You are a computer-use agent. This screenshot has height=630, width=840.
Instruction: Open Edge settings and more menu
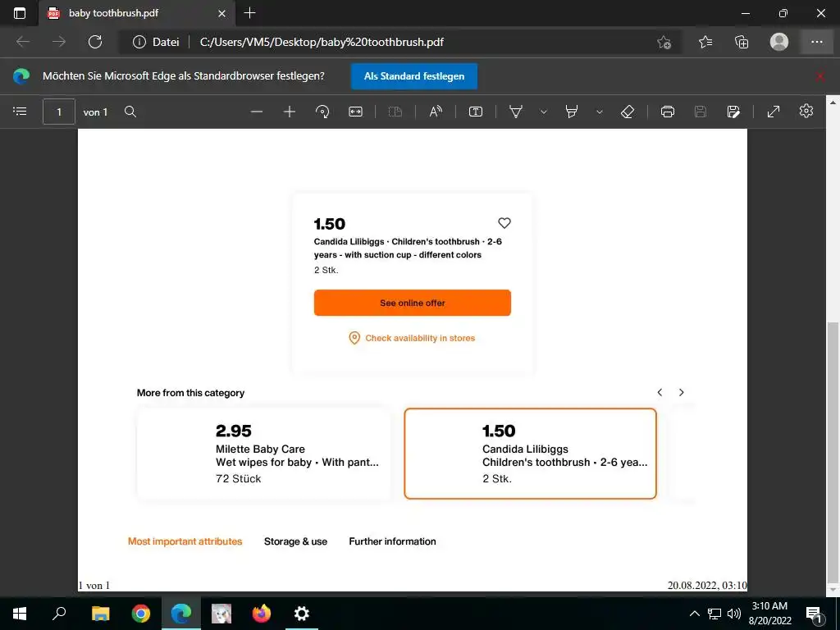coord(817,42)
